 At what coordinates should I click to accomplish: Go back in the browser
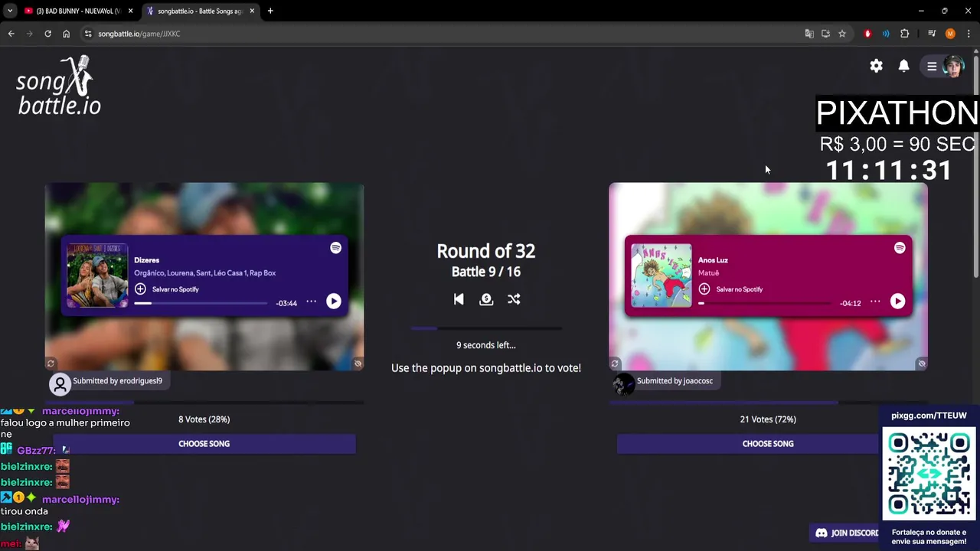pos(11,34)
